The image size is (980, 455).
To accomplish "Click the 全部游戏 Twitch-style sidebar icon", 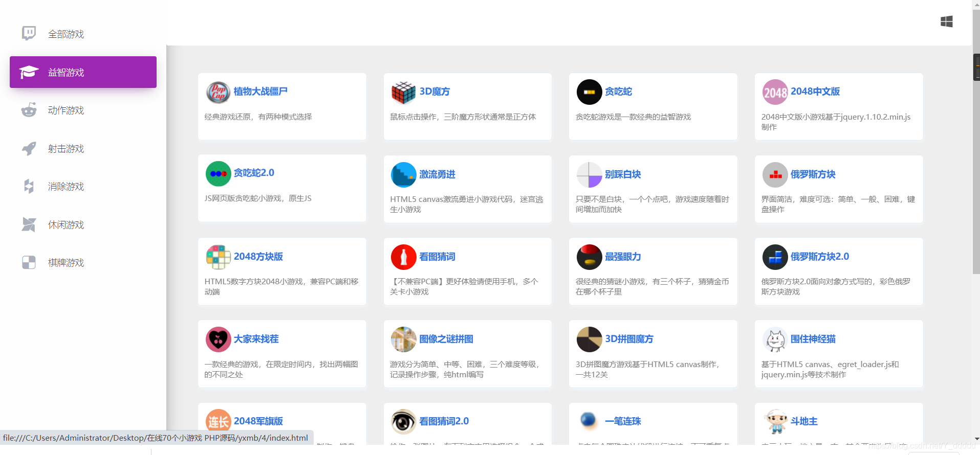I will pos(29,34).
